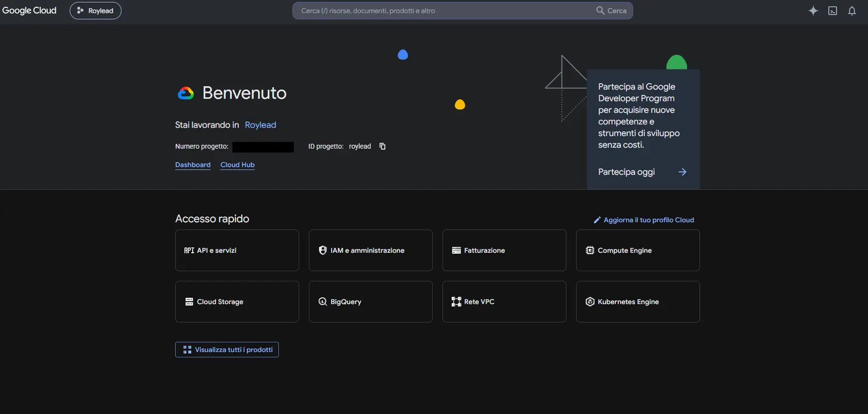Click 'Stai lavorando in' text
Viewport: 868px width, 414px height.
tap(207, 125)
